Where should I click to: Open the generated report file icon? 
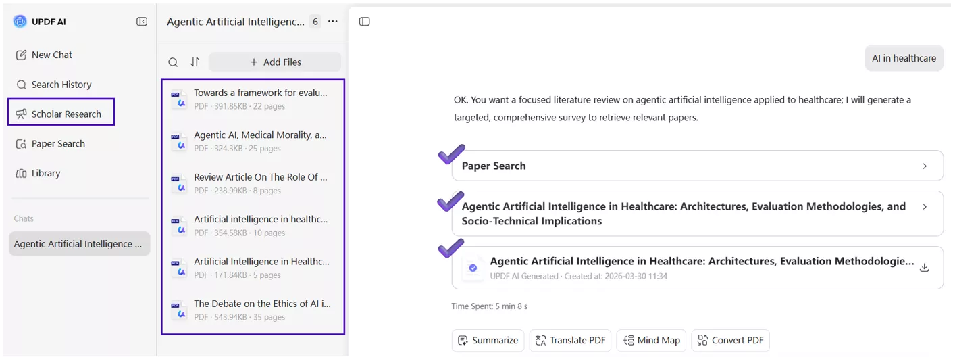(x=473, y=268)
